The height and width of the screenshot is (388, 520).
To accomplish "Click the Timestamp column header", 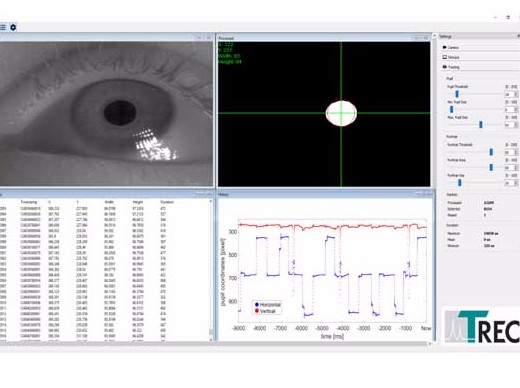I will pos(29,202).
